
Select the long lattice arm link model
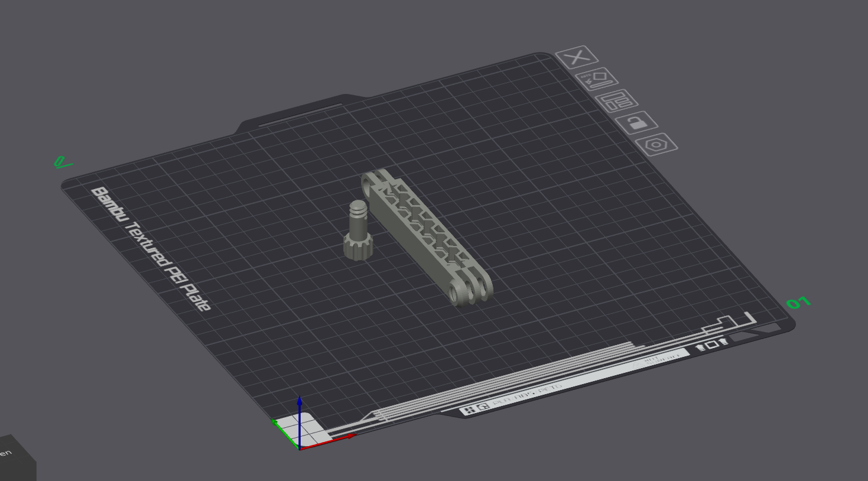coord(427,237)
